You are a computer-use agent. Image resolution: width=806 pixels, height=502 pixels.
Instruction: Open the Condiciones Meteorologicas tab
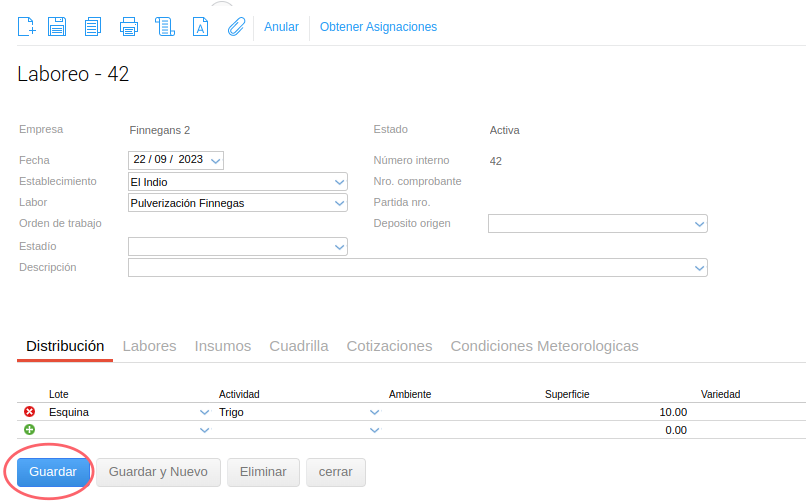point(544,346)
